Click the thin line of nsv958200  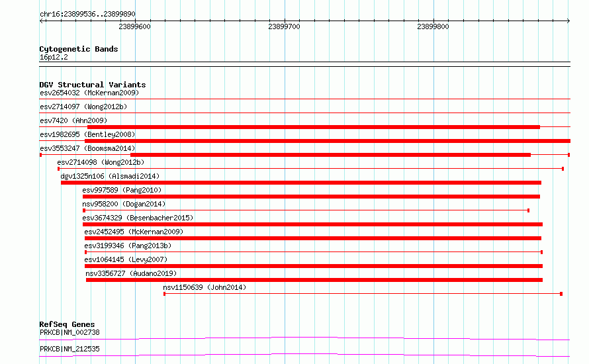(x=306, y=210)
